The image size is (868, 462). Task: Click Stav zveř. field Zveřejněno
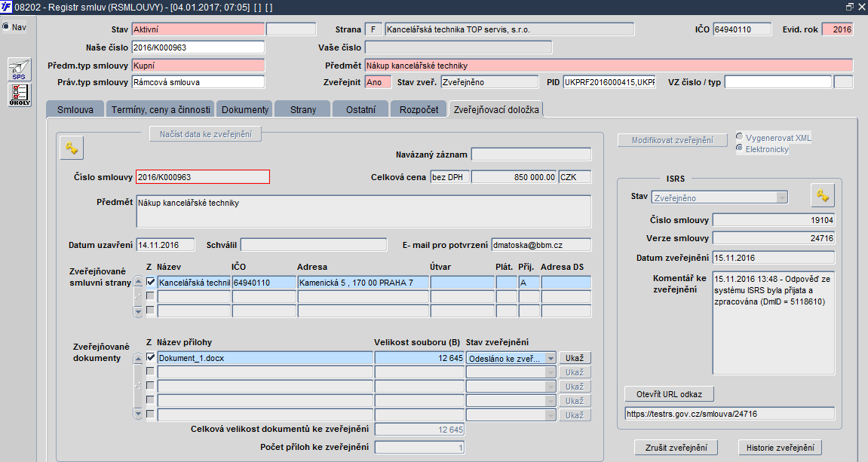click(489, 82)
